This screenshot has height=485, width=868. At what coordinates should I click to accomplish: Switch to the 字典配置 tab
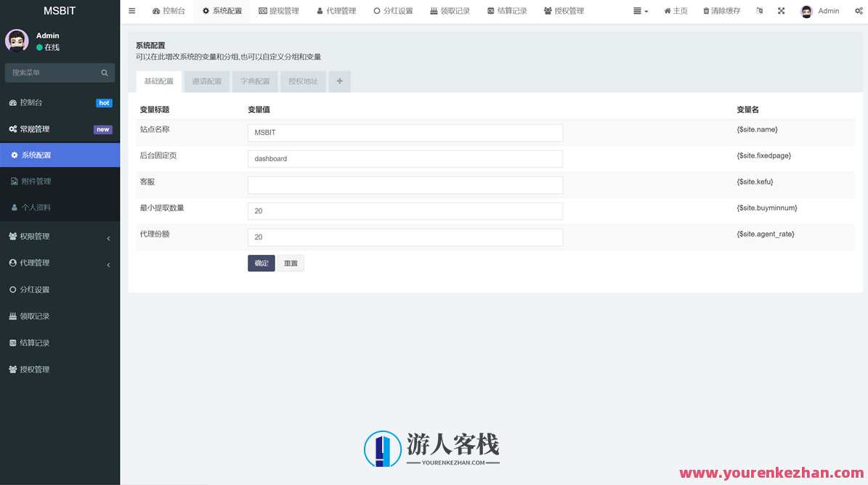(254, 81)
